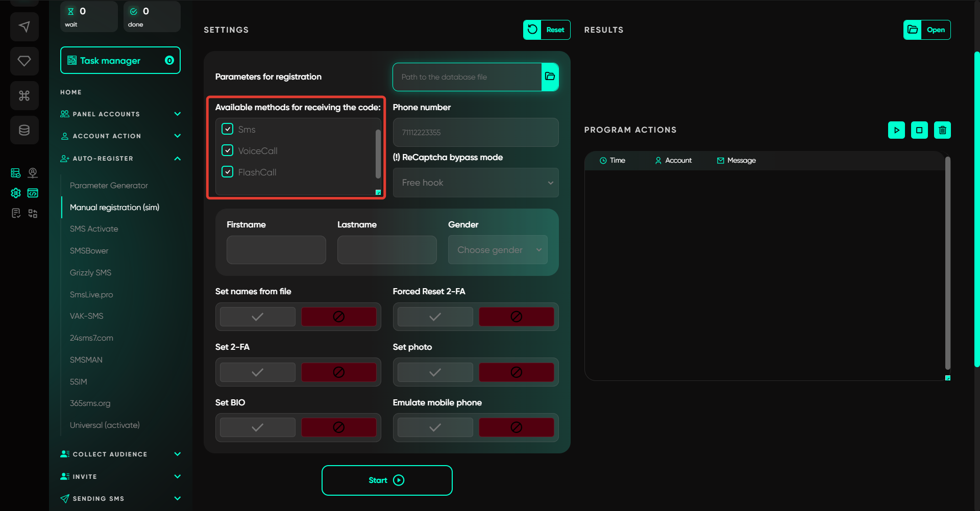Click the folder icon beside database path
980x511 pixels.
(550, 77)
